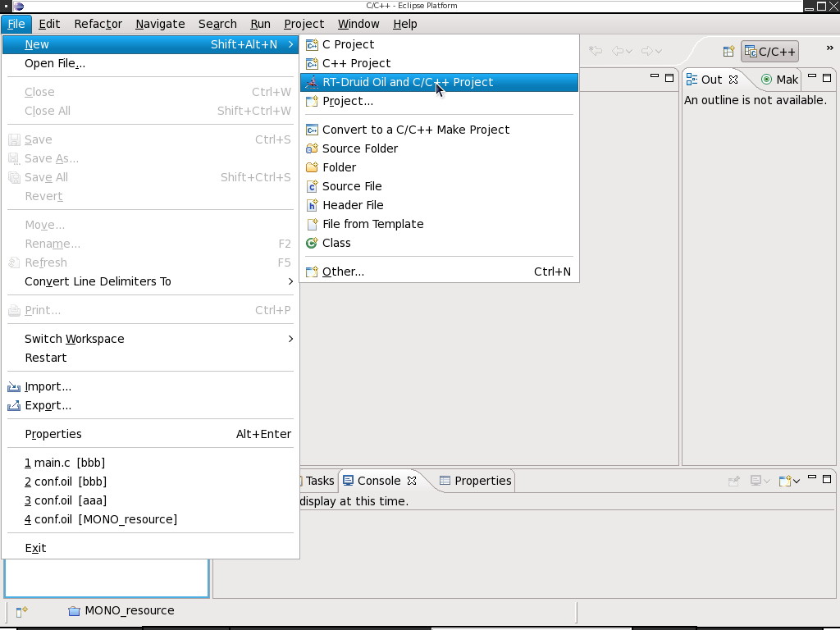Image resolution: width=840 pixels, height=630 pixels.
Task: Choose Open File... from File menu
Action: [150, 63]
